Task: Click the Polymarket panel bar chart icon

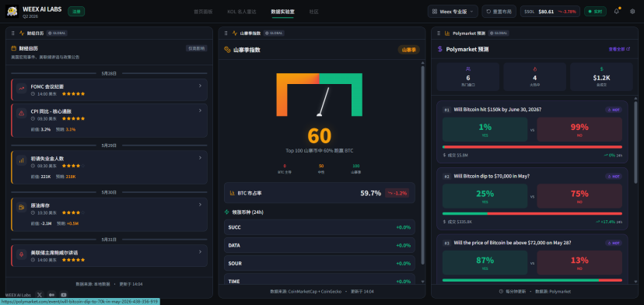Action: click(447, 33)
